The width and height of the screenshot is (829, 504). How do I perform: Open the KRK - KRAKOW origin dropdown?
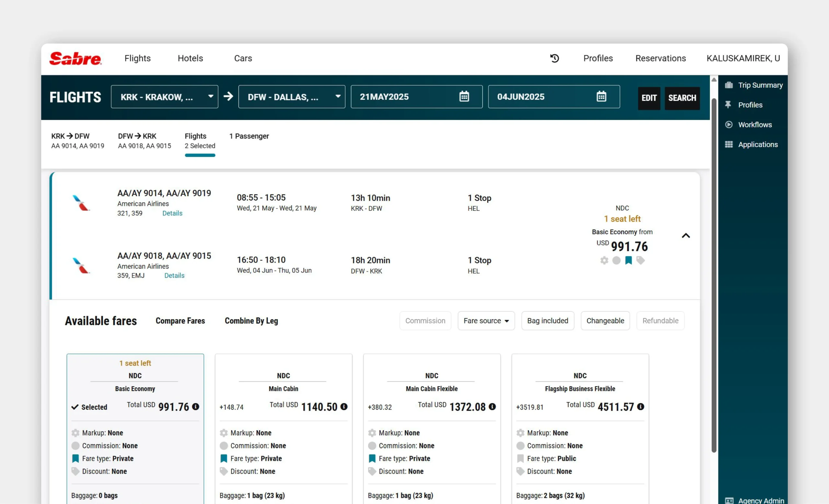[x=165, y=97]
